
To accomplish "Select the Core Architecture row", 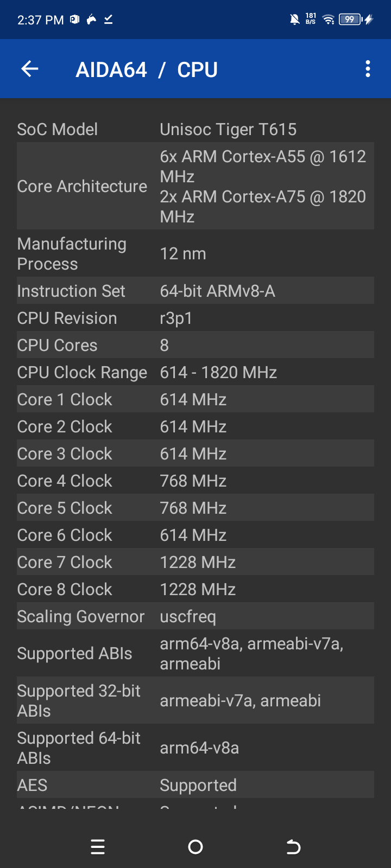I will (195, 186).
